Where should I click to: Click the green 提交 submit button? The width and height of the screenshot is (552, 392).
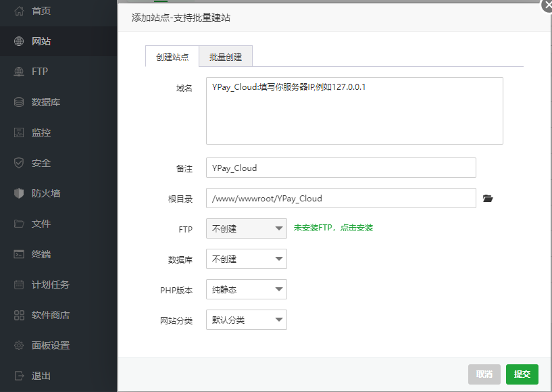(522, 374)
